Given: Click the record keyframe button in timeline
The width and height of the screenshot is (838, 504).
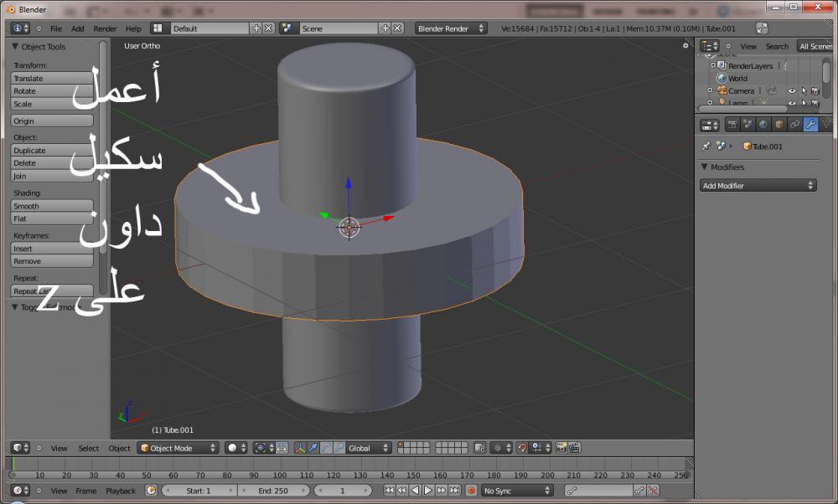Looking at the screenshot, I should pyautogui.click(x=471, y=491).
